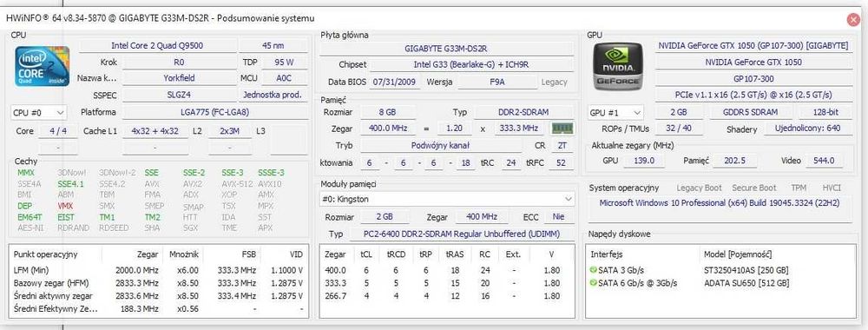Click the SSE4.1 feature flag
This screenshot has width=868, height=330.
(70, 183)
